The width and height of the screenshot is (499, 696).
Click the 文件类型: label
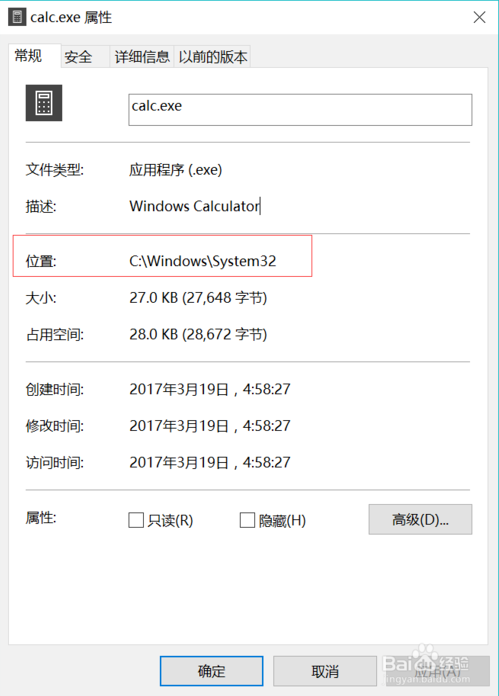click(55, 170)
